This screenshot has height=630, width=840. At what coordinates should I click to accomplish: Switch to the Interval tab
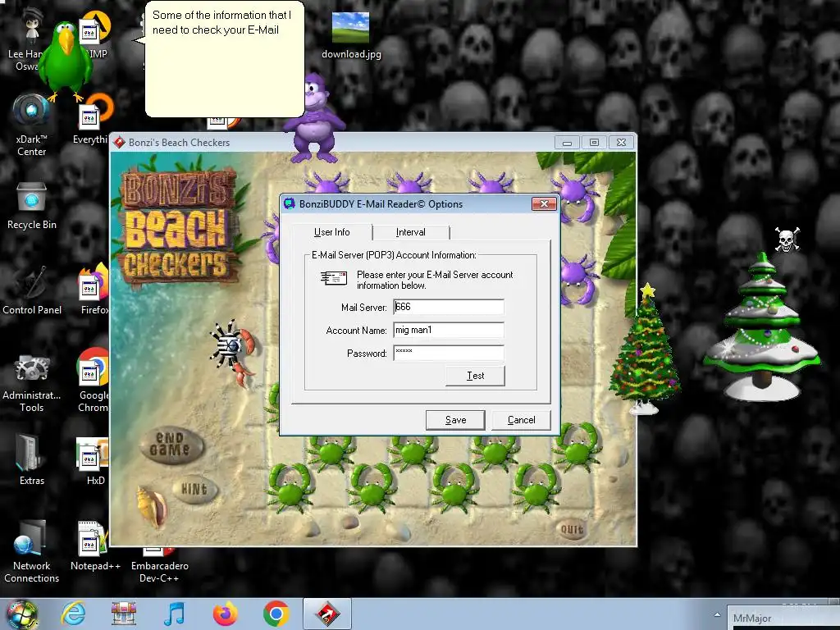pos(411,232)
